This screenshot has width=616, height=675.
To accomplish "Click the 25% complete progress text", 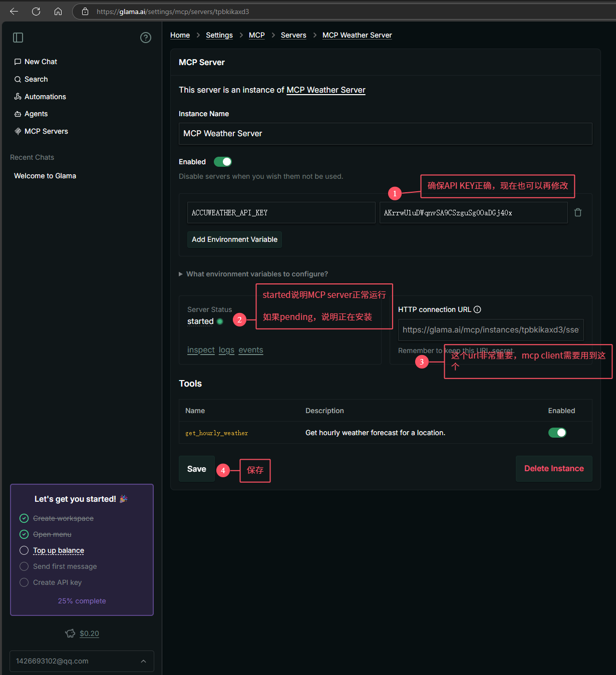I will tap(82, 601).
